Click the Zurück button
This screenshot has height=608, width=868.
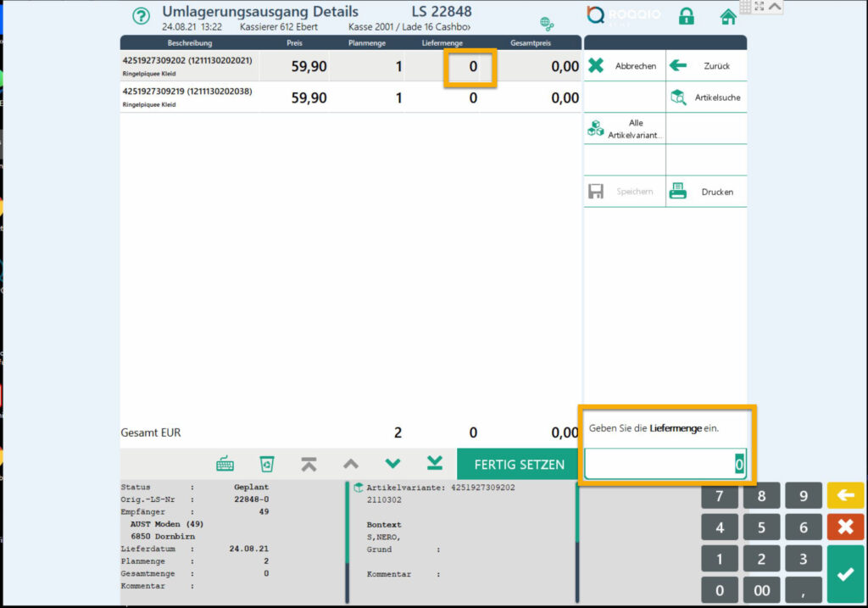705,66
